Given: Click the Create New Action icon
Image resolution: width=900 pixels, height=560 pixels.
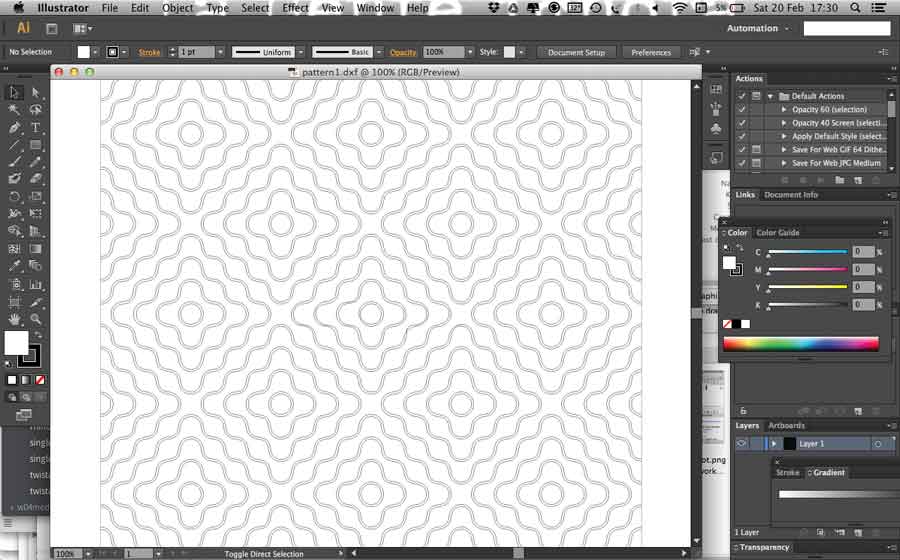Looking at the screenshot, I should tap(858, 180).
